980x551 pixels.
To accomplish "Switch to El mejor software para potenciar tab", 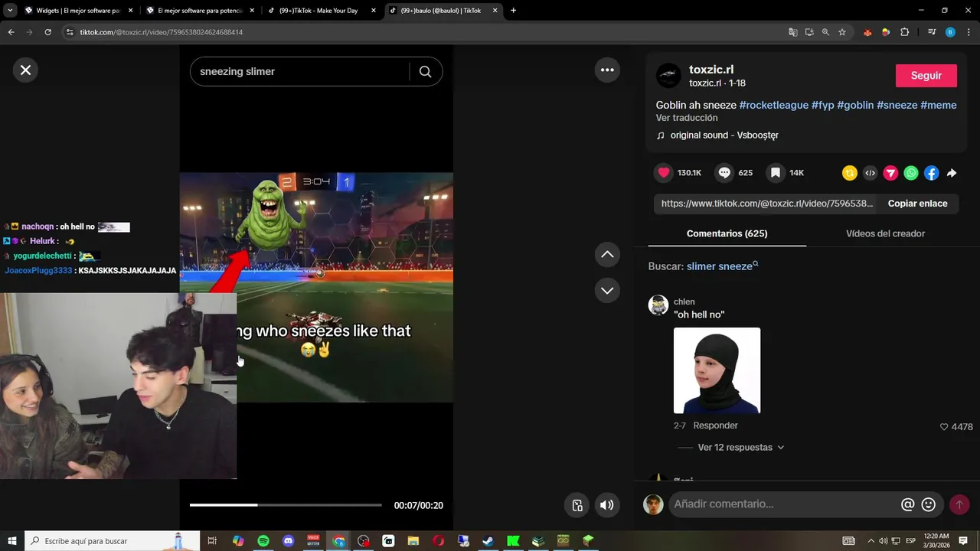I will pyautogui.click(x=201, y=11).
